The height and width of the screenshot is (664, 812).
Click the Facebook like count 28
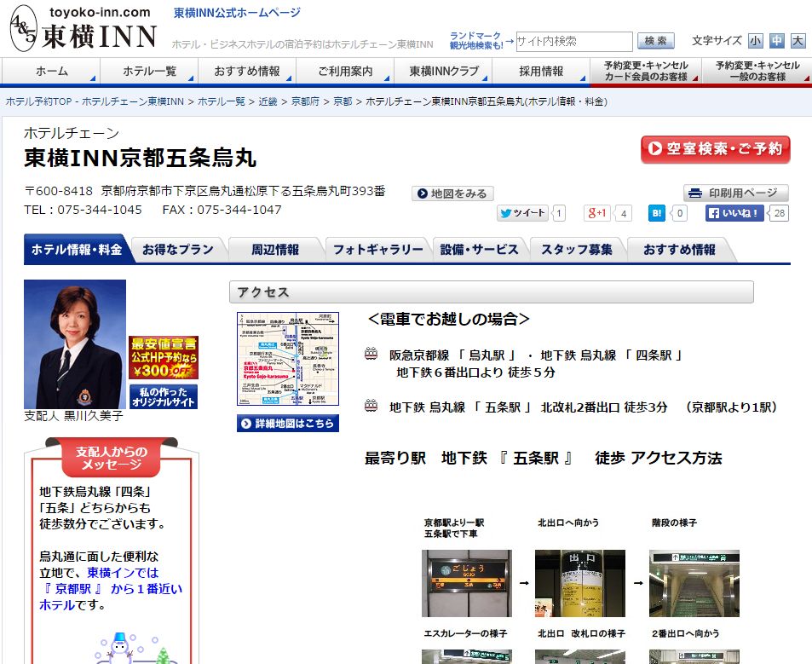point(779,213)
